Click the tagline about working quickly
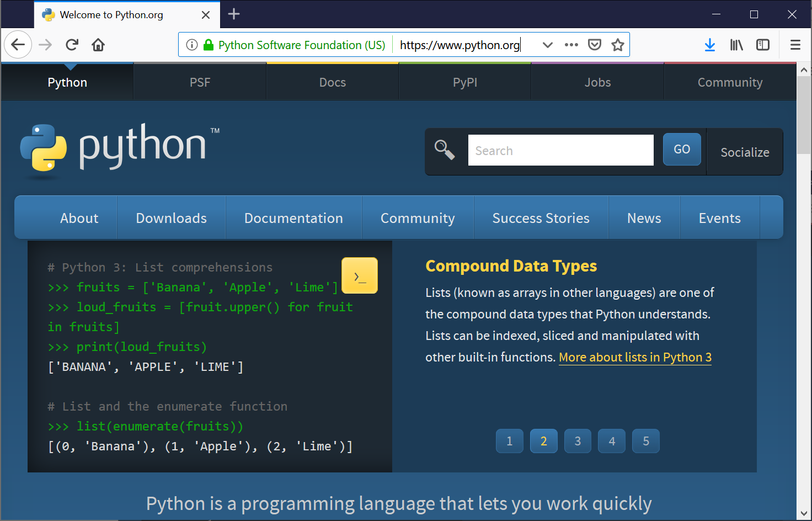The width and height of the screenshot is (812, 521). (x=399, y=503)
